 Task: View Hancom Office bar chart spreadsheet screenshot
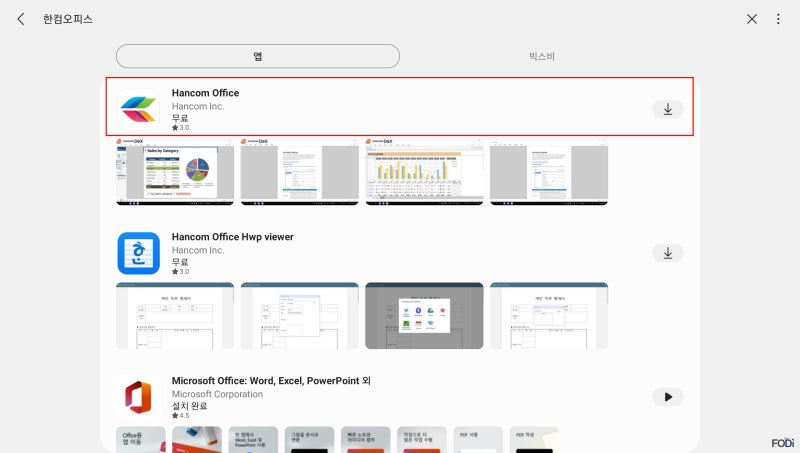424,172
